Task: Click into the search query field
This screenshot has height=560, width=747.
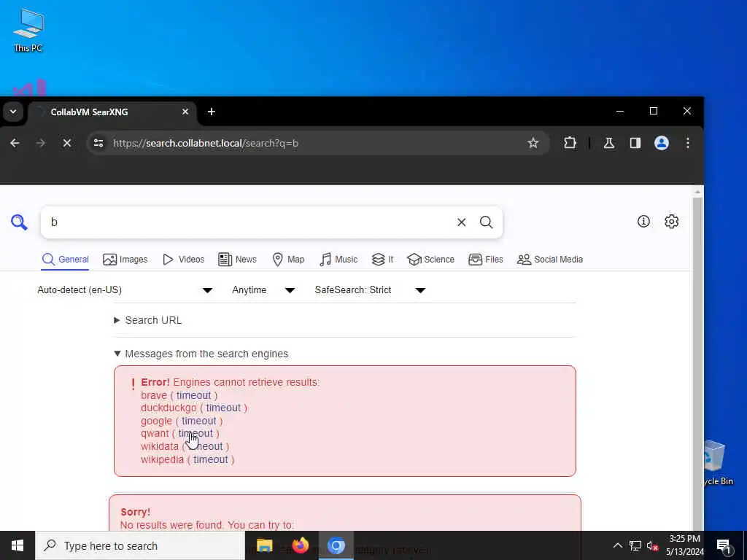Action: [x=250, y=222]
